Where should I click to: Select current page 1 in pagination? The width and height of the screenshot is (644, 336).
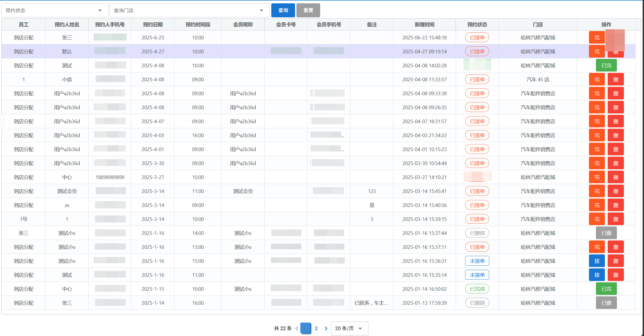pos(306,328)
